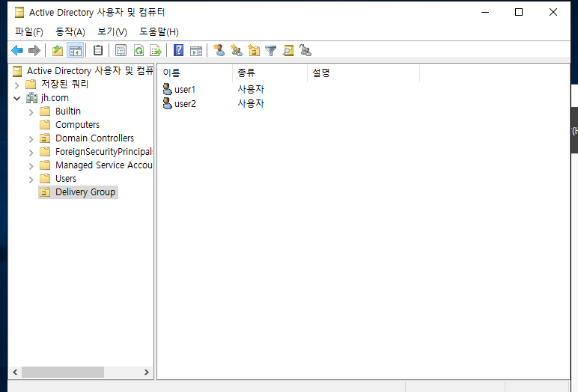Close the Active Directory window
The image size is (578, 392).
tap(553, 12)
